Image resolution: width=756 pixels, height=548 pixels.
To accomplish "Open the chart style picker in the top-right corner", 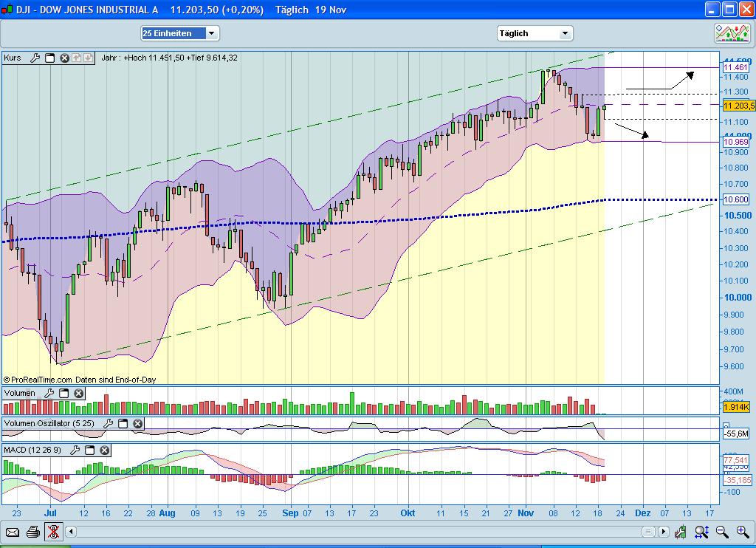I will (x=730, y=32).
